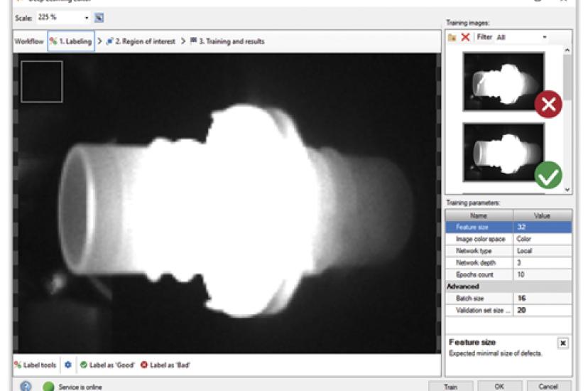588x391 pixels.
Task: Click the Image color space parameter name
Action: click(x=480, y=239)
